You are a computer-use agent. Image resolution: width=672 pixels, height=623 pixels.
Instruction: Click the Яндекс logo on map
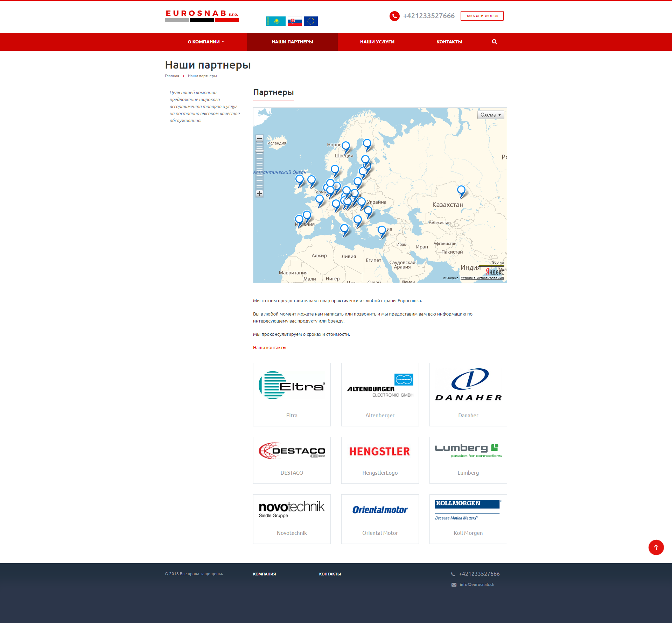[x=494, y=272]
